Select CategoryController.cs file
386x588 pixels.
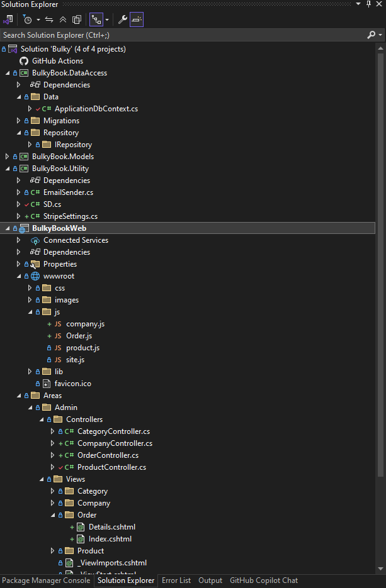pyautogui.click(x=114, y=431)
